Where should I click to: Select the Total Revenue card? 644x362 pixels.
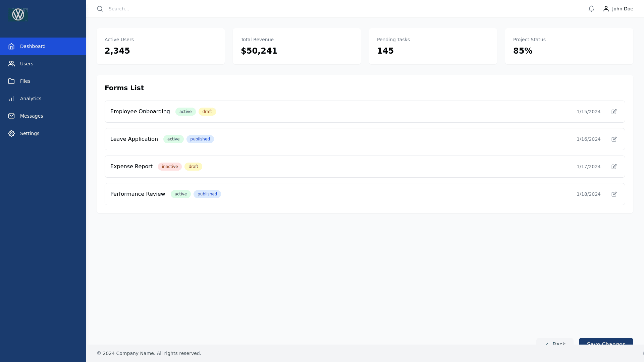tap(297, 46)
